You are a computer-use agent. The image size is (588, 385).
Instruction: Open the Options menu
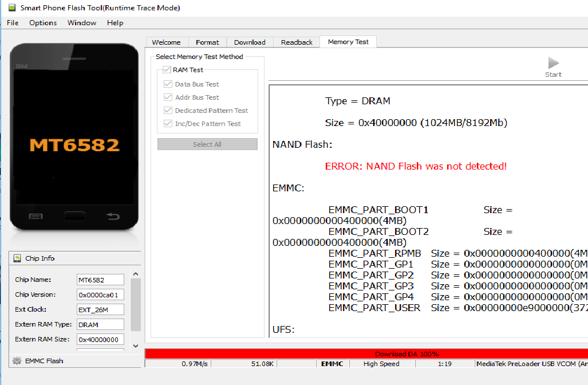point(43,23)
